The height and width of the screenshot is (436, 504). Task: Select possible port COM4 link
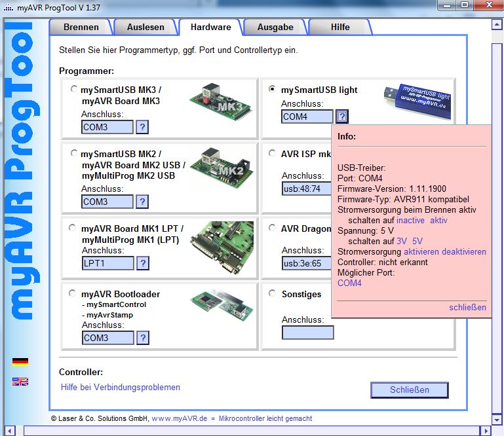tap(349, 283)
